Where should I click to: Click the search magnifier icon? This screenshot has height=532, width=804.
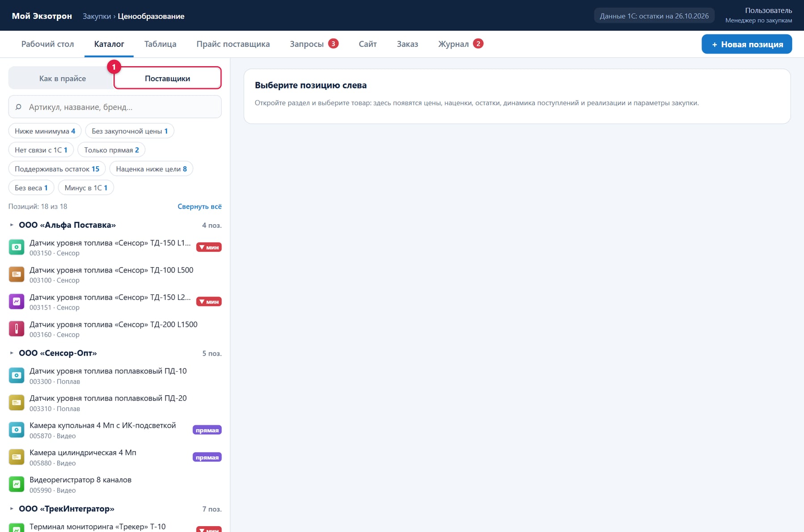coord(18,107)
